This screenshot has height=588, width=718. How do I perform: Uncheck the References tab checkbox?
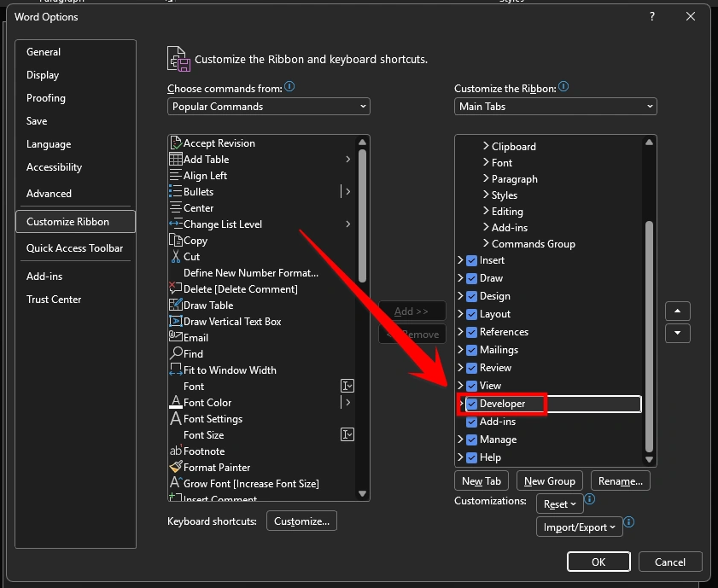pos(471,332)
